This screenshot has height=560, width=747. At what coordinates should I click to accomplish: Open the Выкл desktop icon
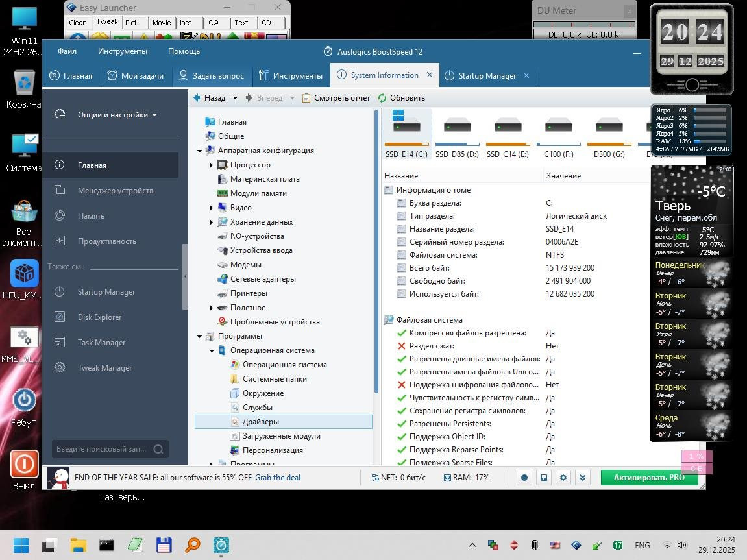24,470
